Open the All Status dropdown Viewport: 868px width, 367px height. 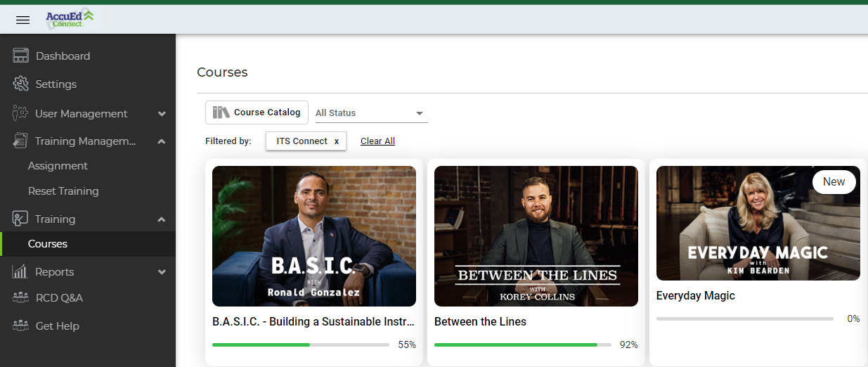pyautogui.click(x=371, y=113)
